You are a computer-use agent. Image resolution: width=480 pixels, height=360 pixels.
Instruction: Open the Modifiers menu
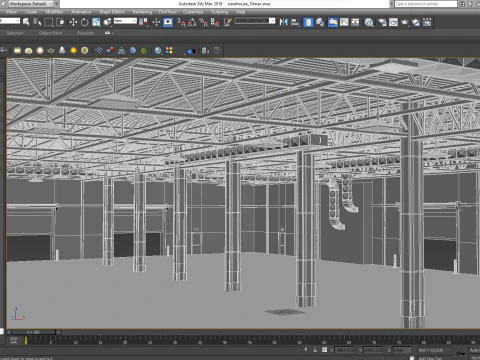(x=54, y=12)
